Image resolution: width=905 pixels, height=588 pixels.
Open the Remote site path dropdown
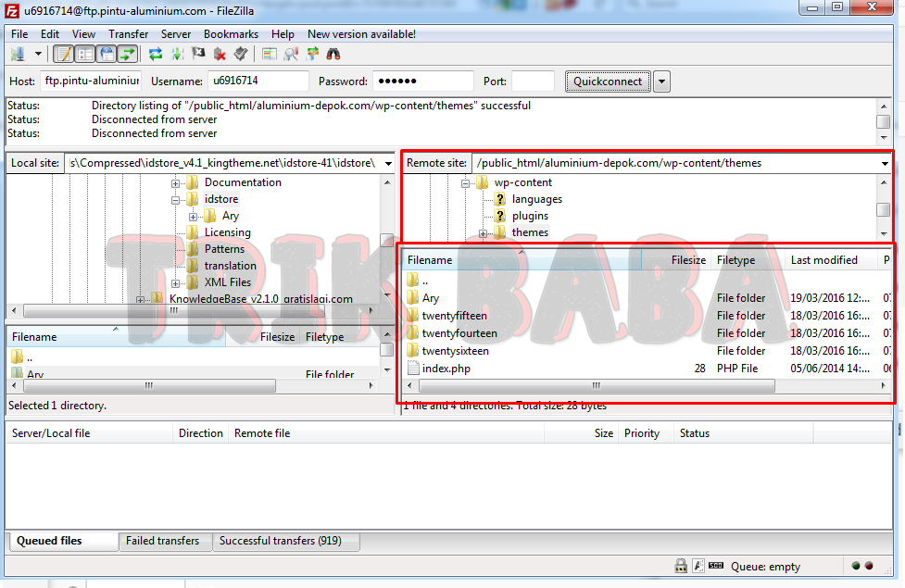point(885,163)
